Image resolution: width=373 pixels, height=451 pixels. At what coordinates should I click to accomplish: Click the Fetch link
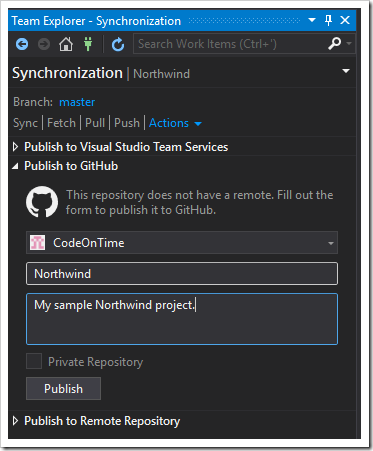[61, 123]
